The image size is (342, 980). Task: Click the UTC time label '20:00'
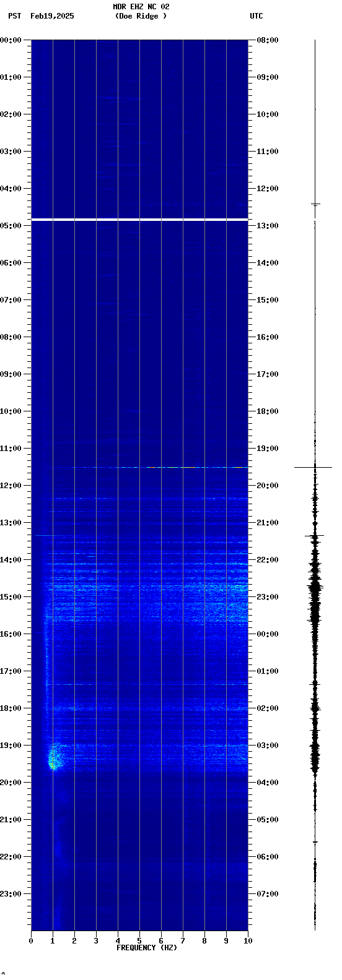pyautogui.click(x=268, y=486)
